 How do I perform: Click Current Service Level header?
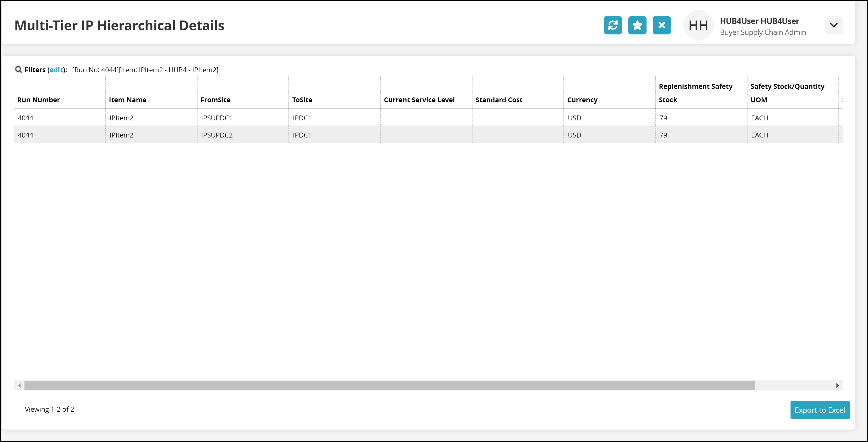tap(419, 100)
